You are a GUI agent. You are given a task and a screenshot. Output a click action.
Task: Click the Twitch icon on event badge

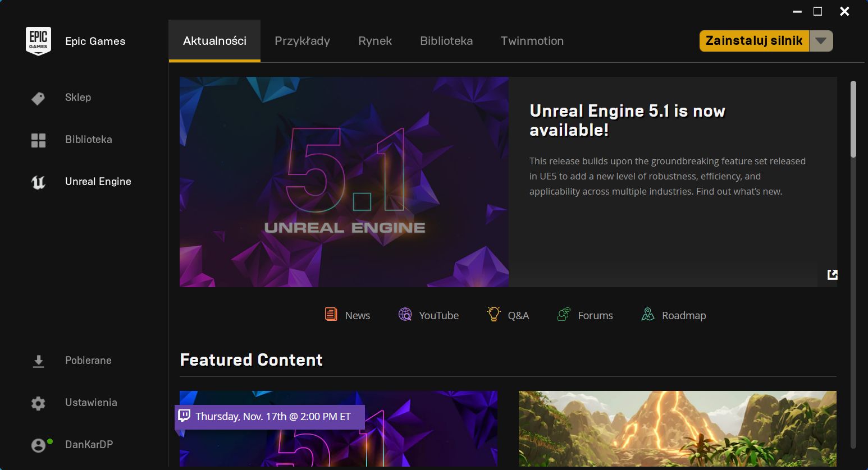coord(184,416)
